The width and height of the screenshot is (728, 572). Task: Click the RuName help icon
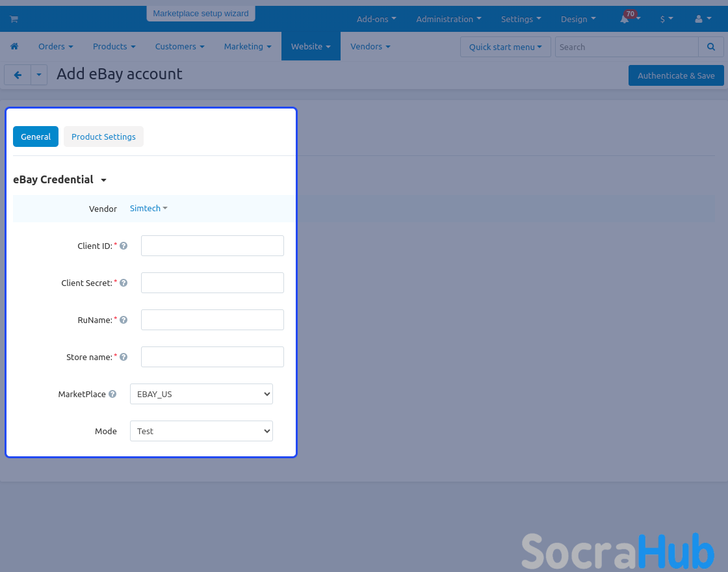coord(123,320)
